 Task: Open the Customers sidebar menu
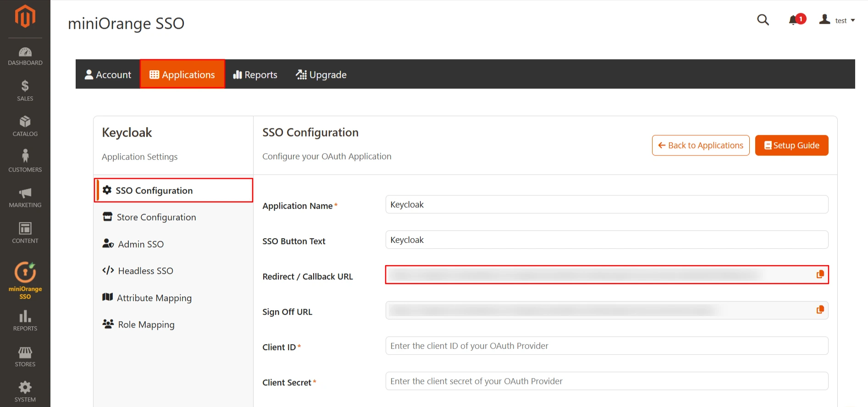pyautogui.click(x=25, y=162)
